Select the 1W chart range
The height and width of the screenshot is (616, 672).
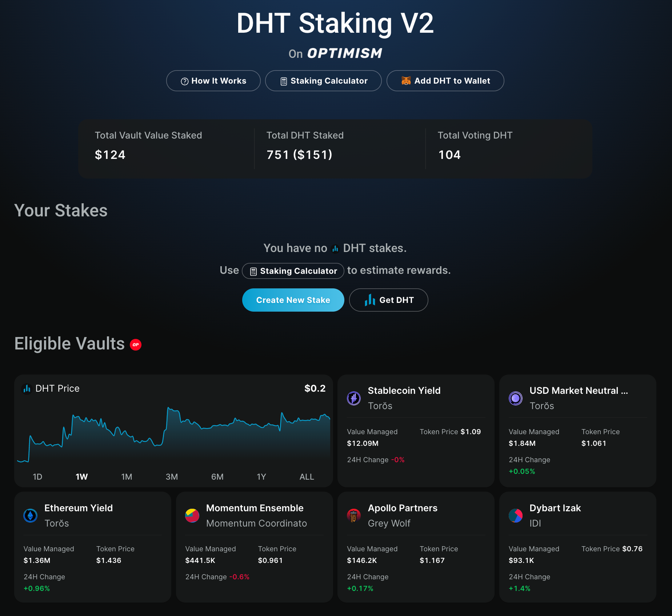click(82, 477)
